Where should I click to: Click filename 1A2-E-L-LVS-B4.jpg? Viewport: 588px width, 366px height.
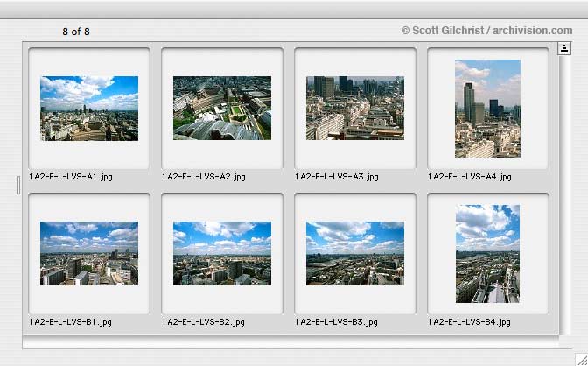coord(469,321)
